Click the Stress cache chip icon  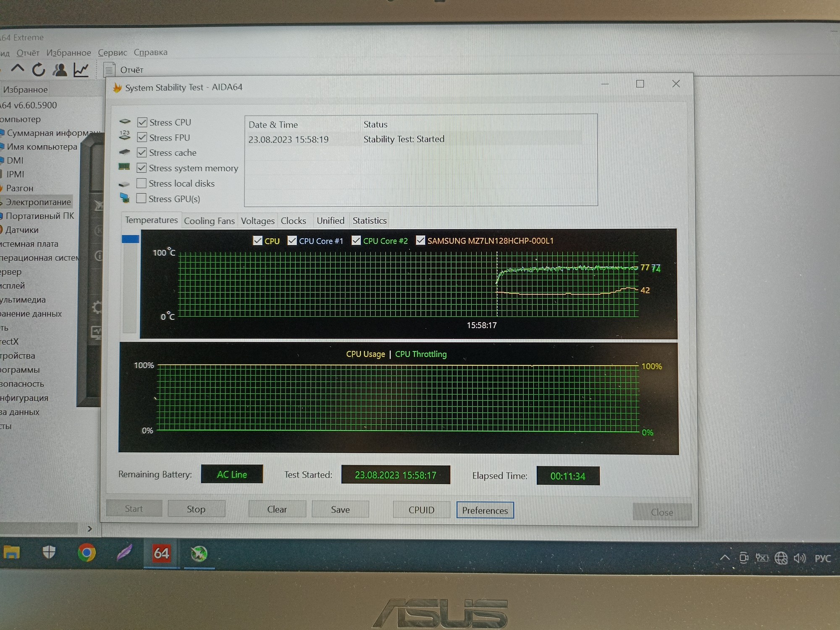coord(124,152)
